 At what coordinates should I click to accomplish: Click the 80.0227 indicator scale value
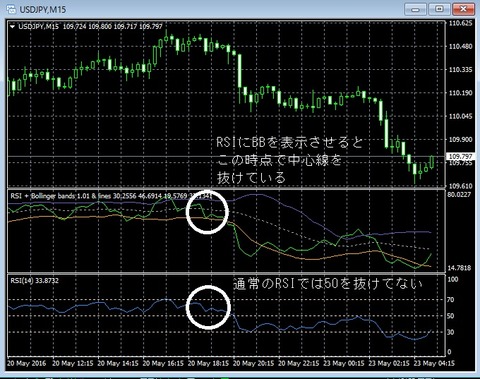[460, 194]
